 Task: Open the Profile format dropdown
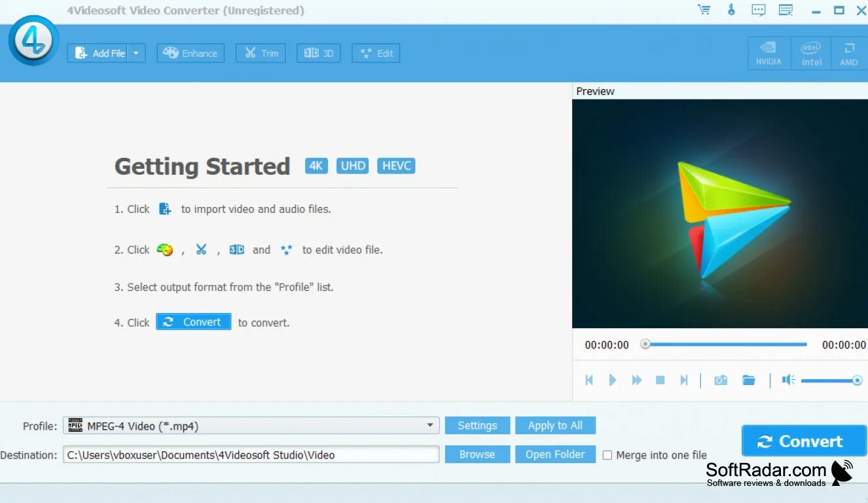(x=251, y=426)
